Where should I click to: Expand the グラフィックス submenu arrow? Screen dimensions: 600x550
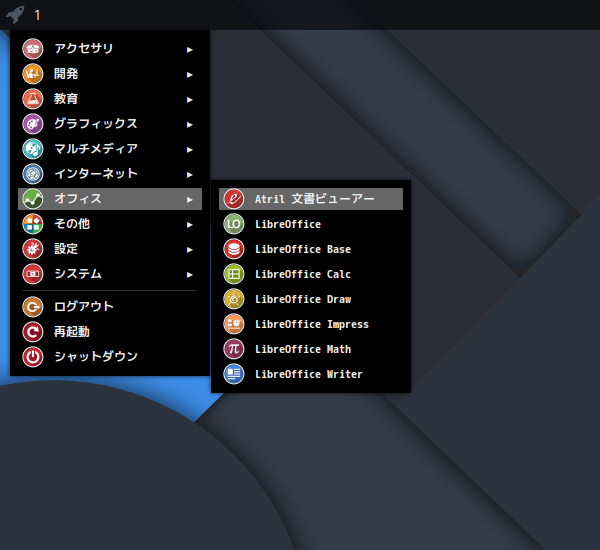point(189,124)
